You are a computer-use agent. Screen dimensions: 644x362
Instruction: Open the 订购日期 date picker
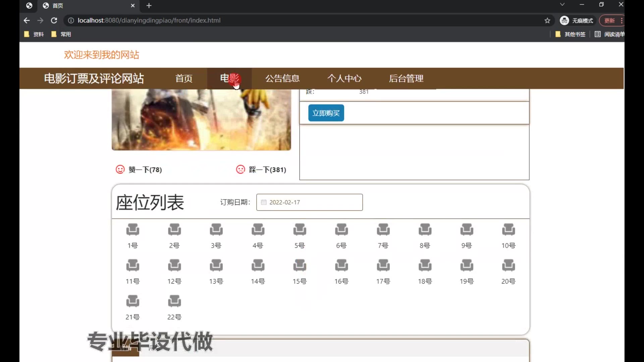point(309,202)
